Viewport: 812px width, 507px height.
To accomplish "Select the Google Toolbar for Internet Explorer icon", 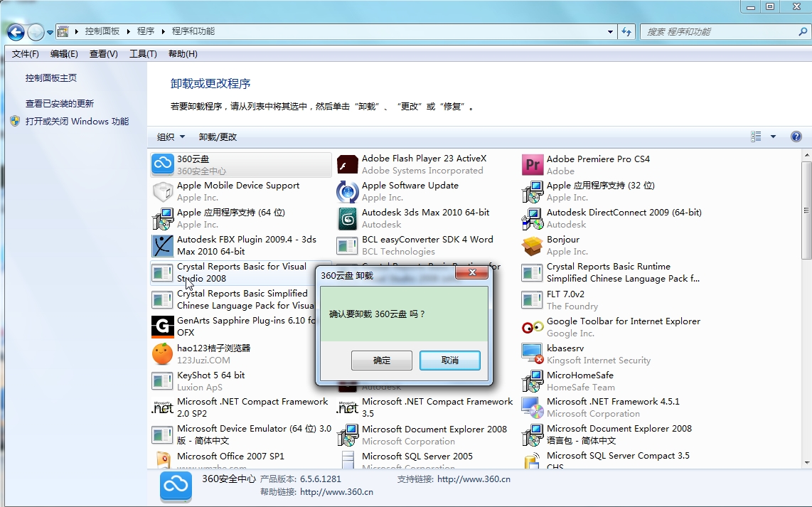I will [533, 327].
